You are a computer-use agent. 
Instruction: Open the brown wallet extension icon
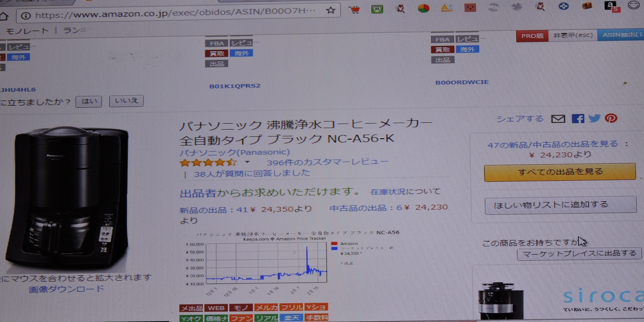click(587, 6)
